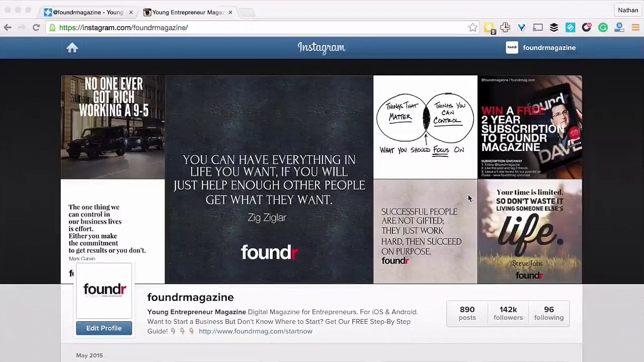View the 142k followers list
This screenshot has width=644, height=362.
click(508, 313)
